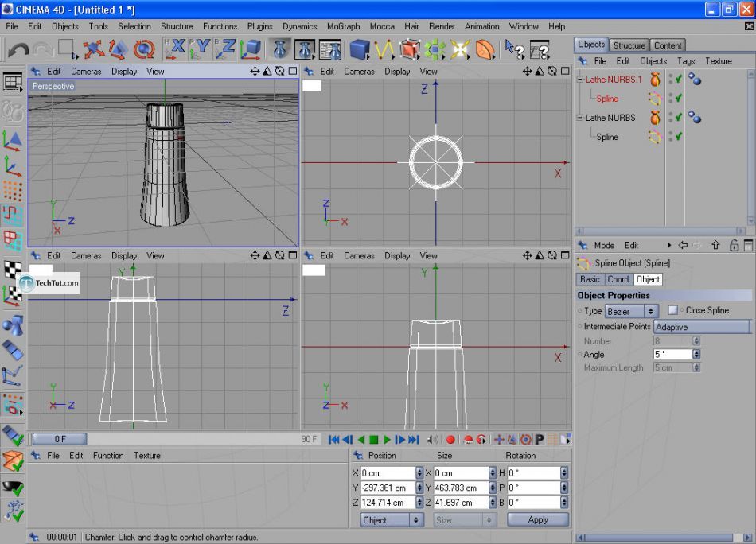Toggle Lathe NURBS enable checkmark
The height and width of the screenshot is (544, 756).
tap(679, 118)
